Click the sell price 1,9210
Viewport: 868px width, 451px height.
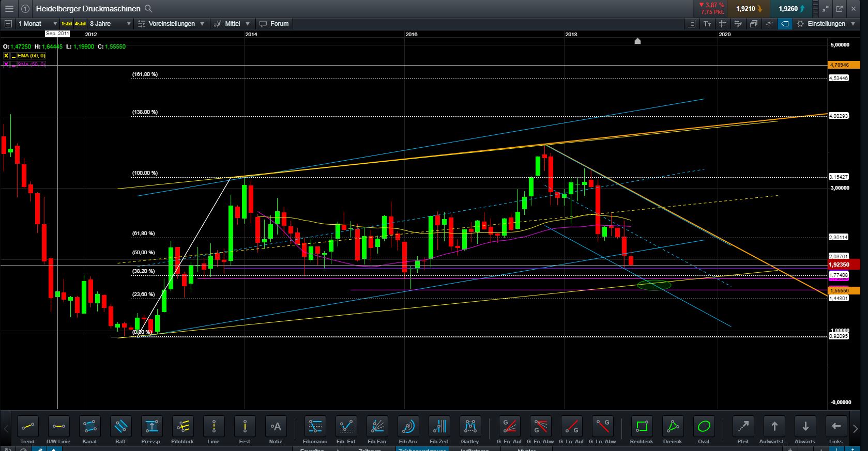(749, 9)
